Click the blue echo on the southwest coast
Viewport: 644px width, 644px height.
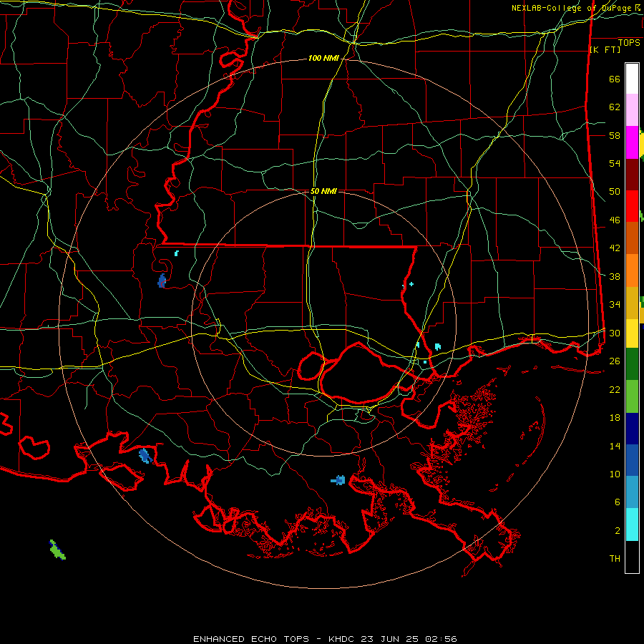tap(145, 456)
